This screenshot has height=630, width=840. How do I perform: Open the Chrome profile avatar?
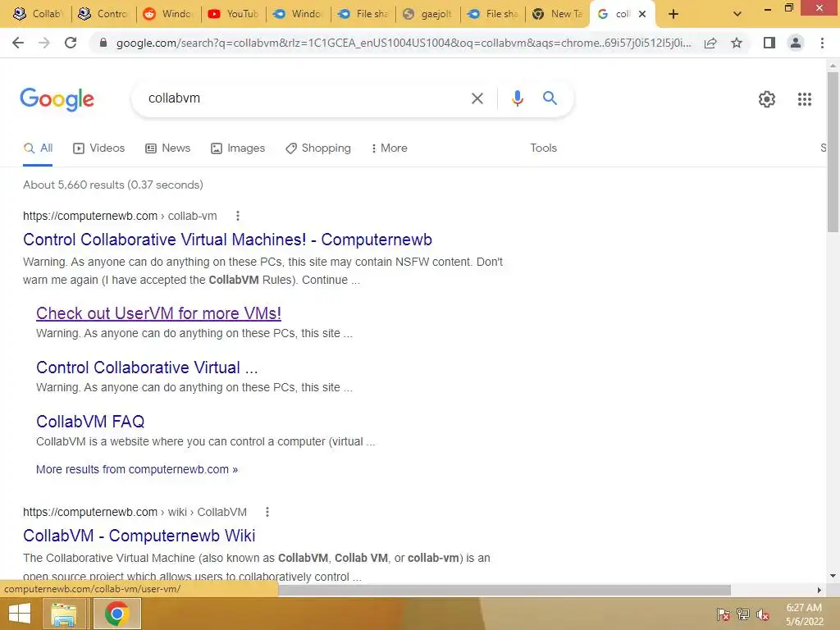[796, 43]
